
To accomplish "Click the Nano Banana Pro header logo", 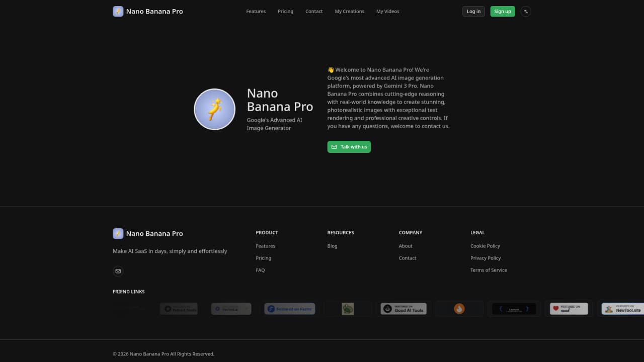I will coord(148,11).
